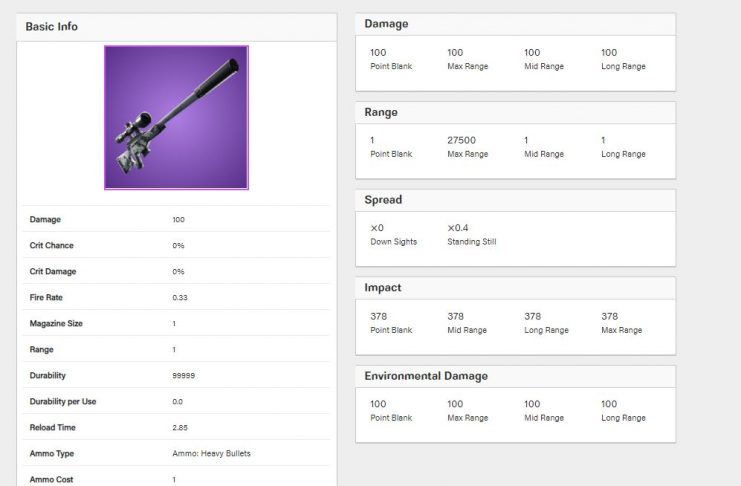Click the Crit Chance value 0%

pos(178,245)
